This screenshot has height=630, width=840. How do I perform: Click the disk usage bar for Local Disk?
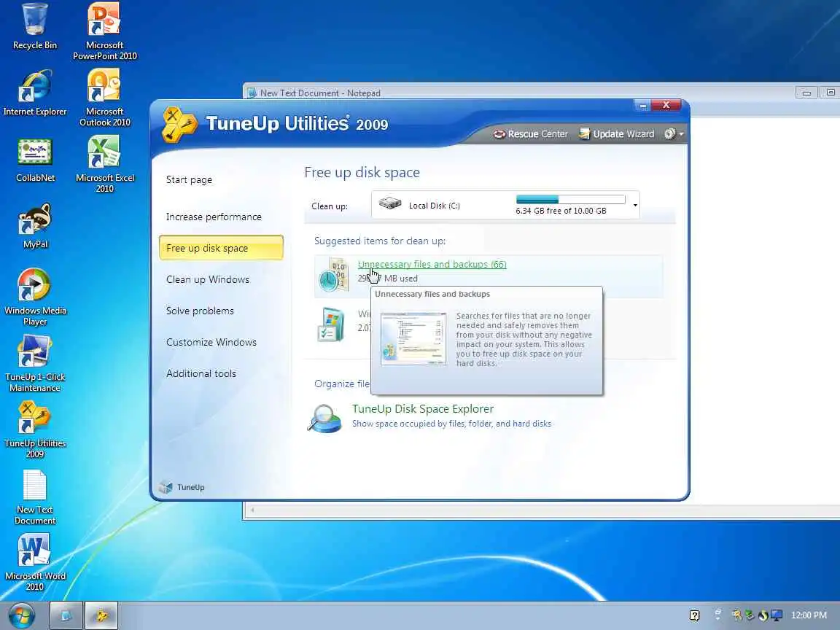coord(570,199)
